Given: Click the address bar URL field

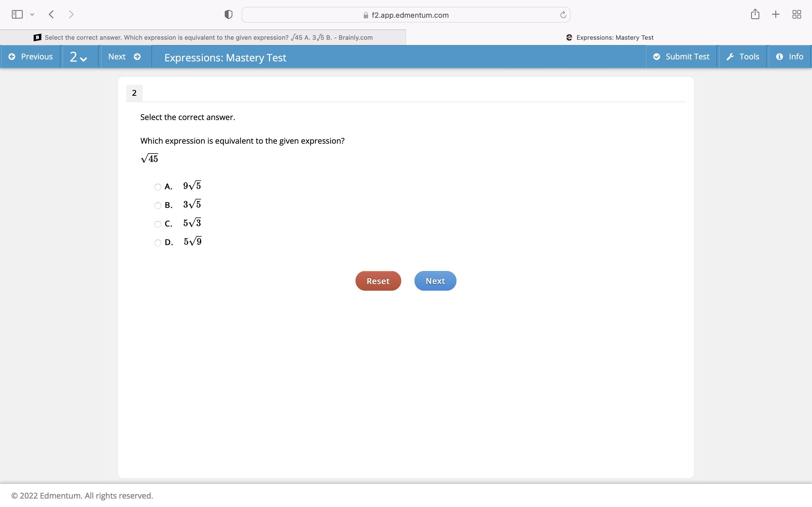Looking at the screenshot, I should (x=405, y=15).
